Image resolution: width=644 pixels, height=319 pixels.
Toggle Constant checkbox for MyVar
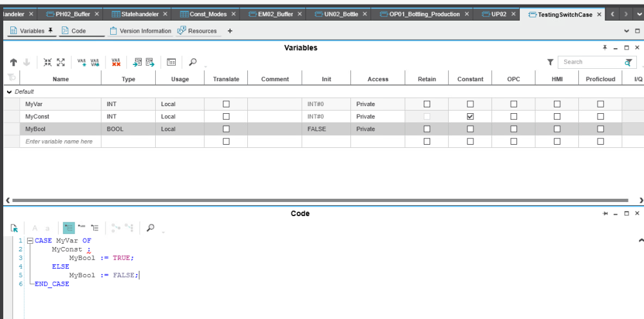coord(470,104)
